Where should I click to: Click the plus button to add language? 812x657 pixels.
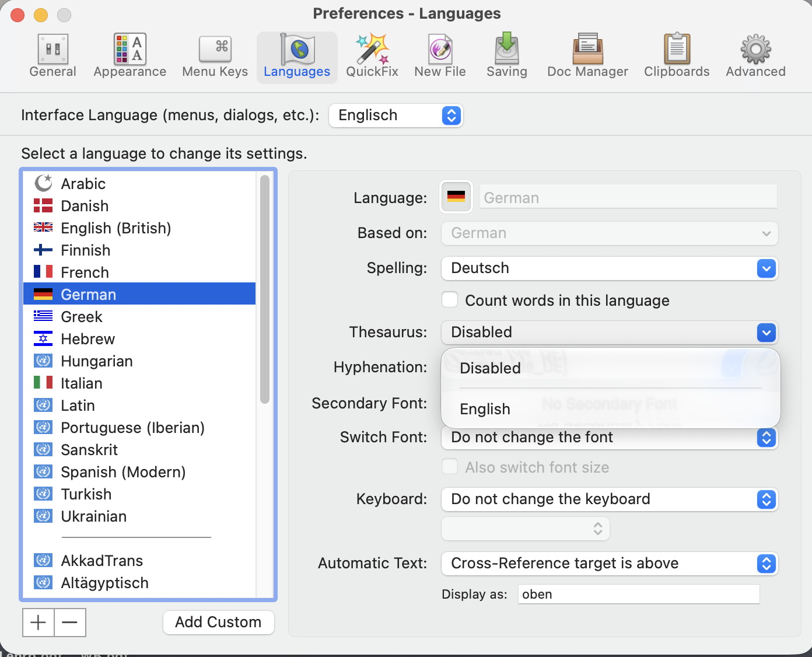(38, 622)
